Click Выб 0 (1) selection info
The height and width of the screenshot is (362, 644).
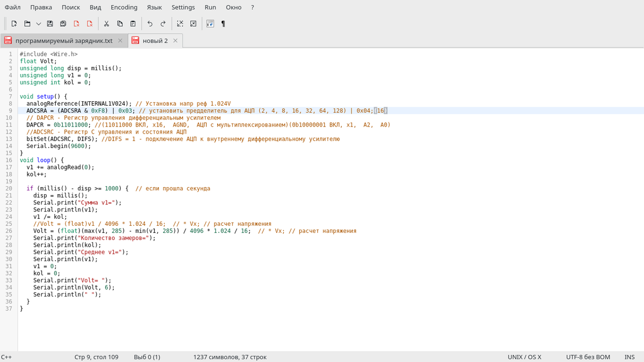(147, 357)
